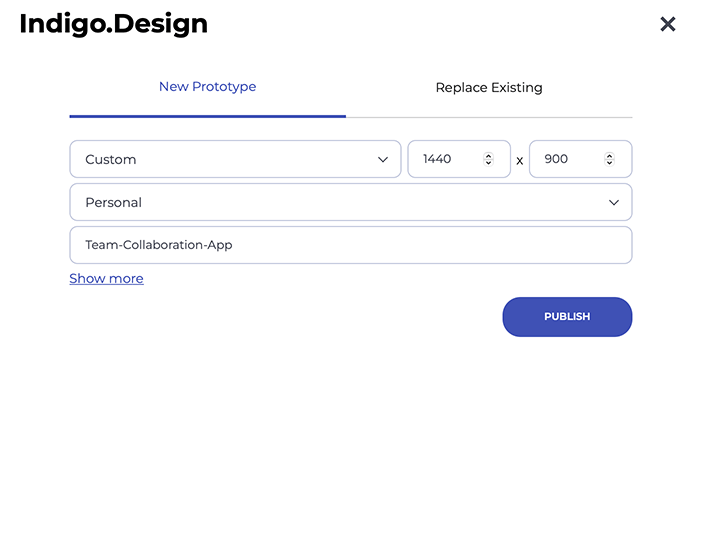Switch to the New Prototype tab
This screenshot has width=703, height=555.
pos(208,87)
